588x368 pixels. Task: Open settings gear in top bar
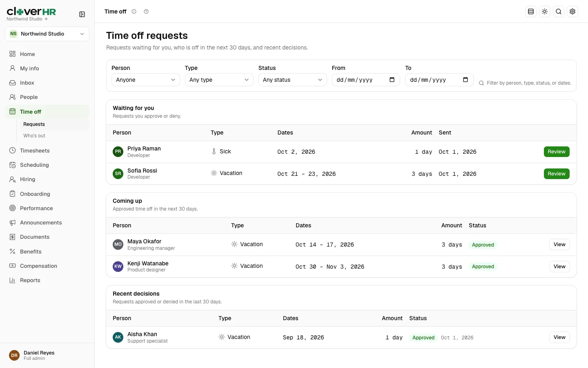(x=572, y=11)
